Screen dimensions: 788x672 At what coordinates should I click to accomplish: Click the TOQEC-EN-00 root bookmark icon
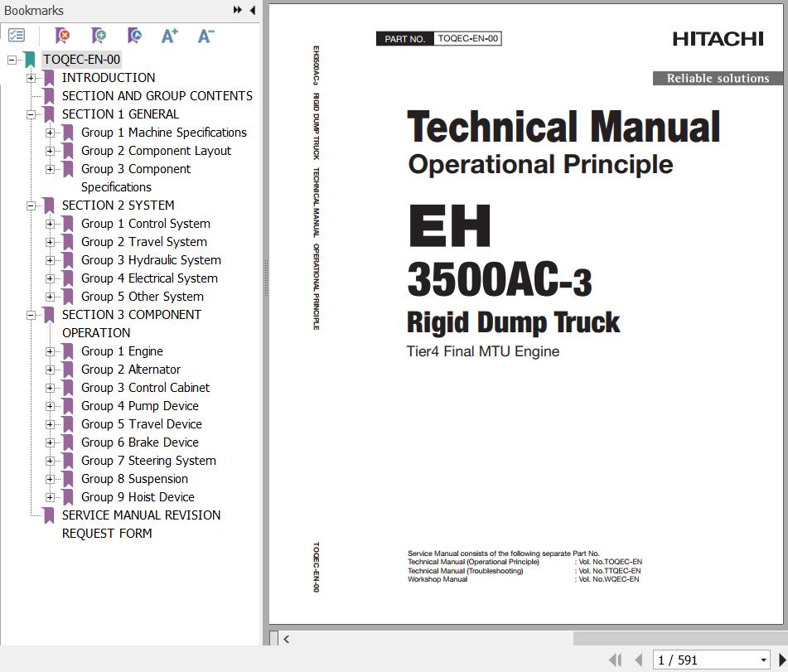point(30,60)
